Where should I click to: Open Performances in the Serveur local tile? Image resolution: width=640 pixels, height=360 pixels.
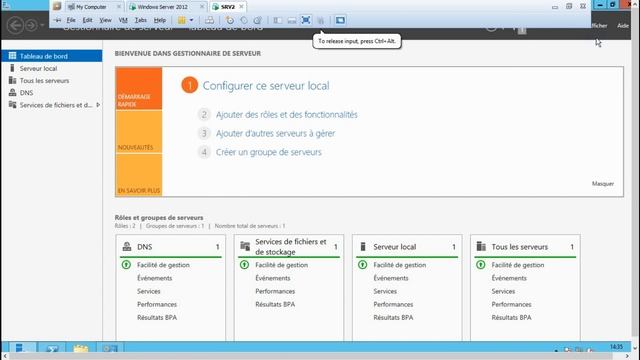[393, 304]
